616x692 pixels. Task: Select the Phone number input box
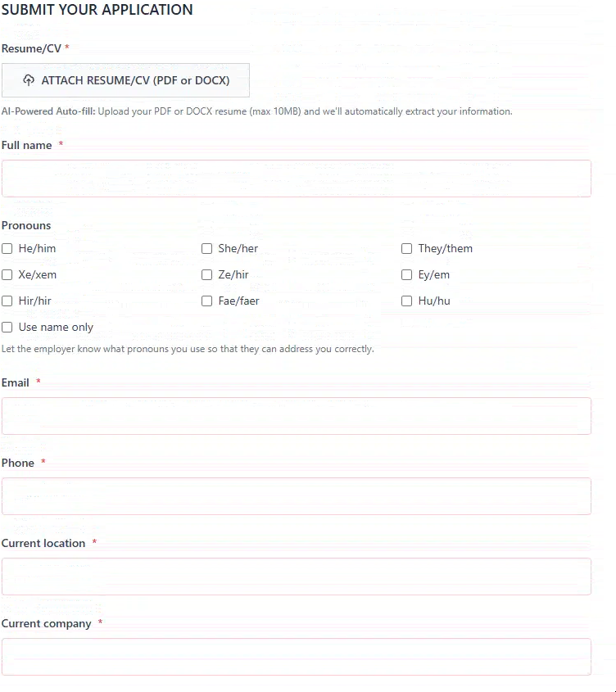(x=296, y=496)
